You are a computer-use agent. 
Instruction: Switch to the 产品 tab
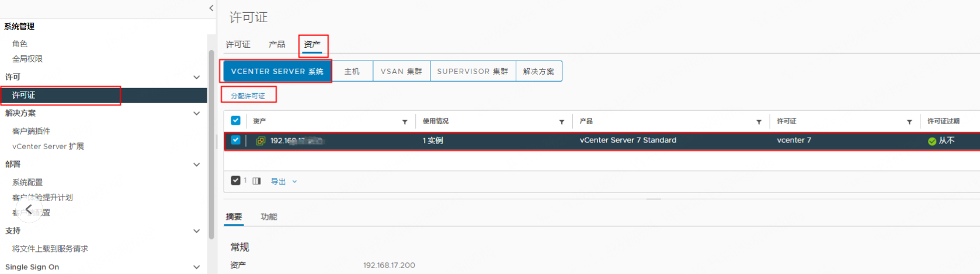pos(277,44)
